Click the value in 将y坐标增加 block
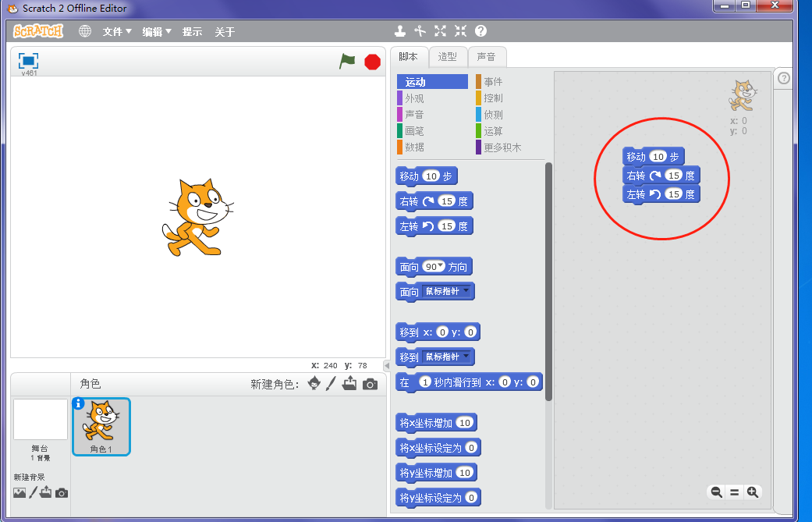Image resolution: width=812 pixels, height=522 pixels. pos(465,472)
